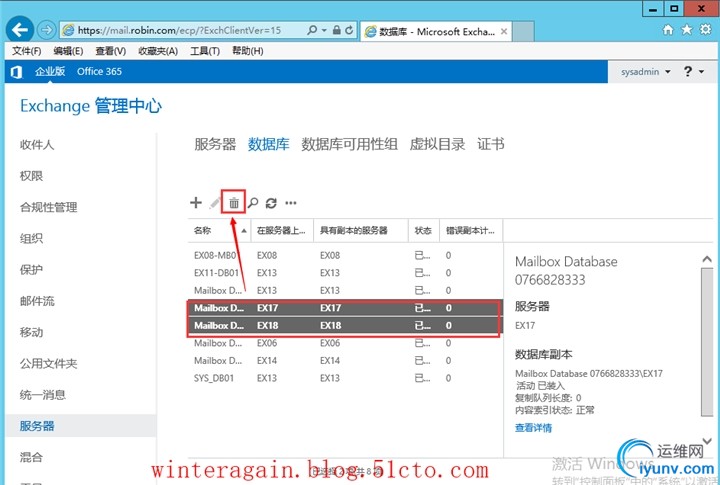720x485 pixels.
Task: Switch to the 数据库 top tab
Action: click(x=269, y=144)
